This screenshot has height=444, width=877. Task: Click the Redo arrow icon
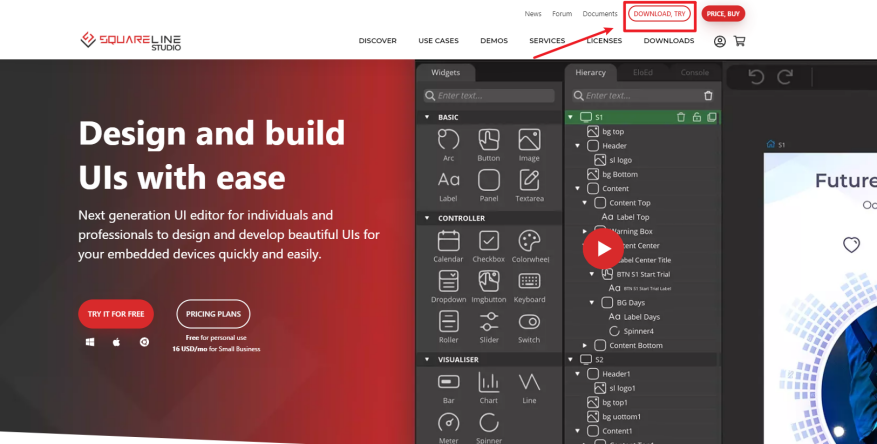pos(785,76)
